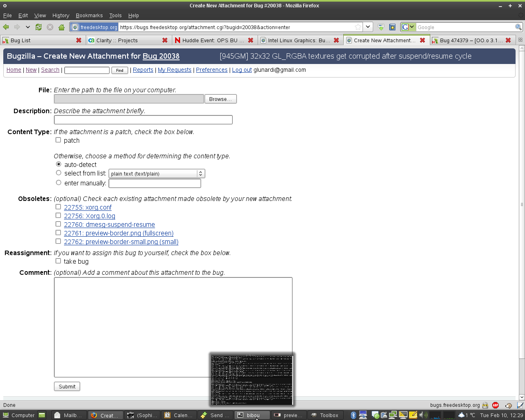Image resolution: width=525 pixels, height=420 pixels.
Task: Click the green Back arrow icon
Action: tap(6, 27)
